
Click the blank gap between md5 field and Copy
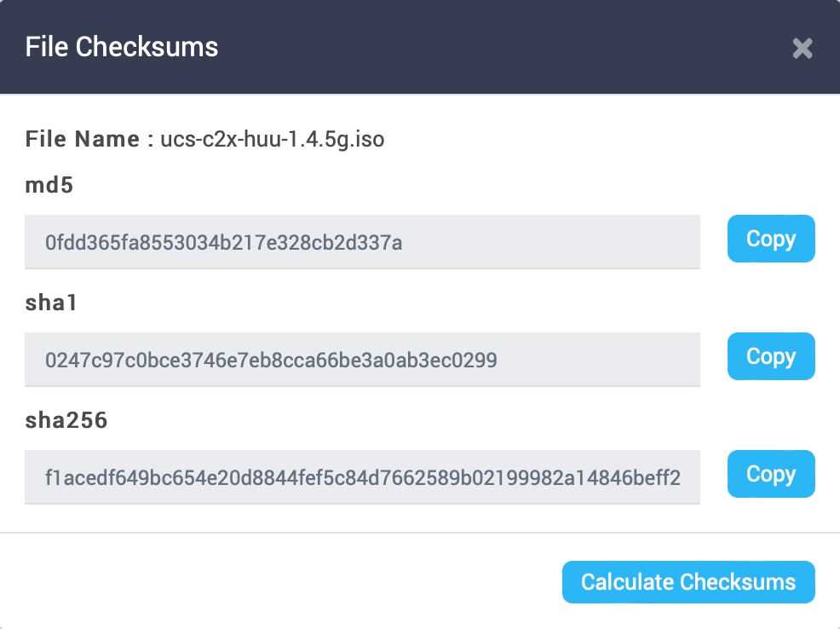click(714, 241)
